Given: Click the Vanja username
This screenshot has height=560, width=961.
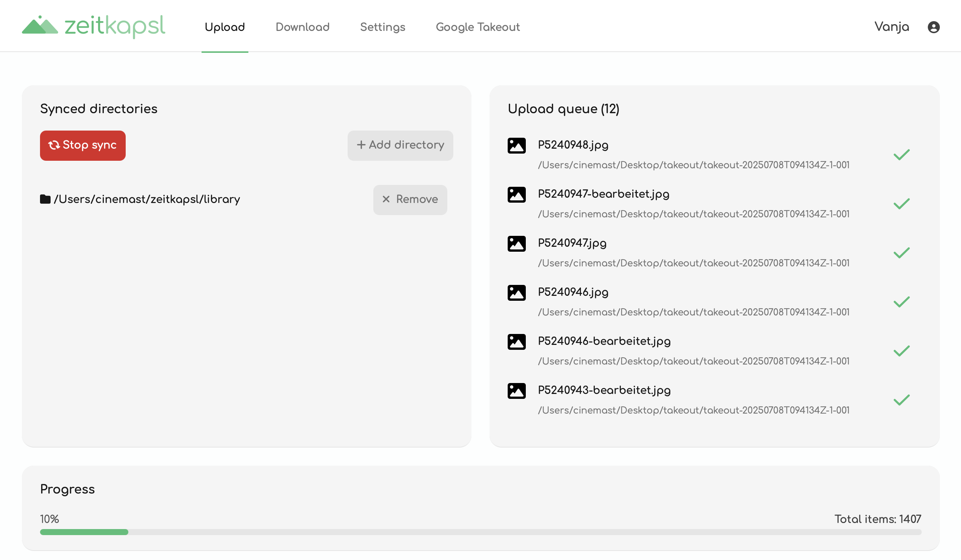Looking at the screenshot, I should pyautogui.click(x=892, y=27).
